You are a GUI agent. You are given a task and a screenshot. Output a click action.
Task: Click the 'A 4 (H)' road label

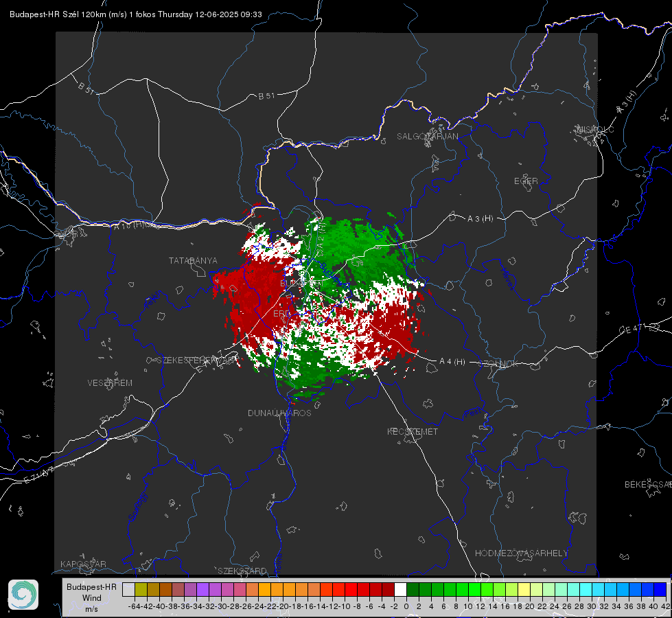(452, 362)
